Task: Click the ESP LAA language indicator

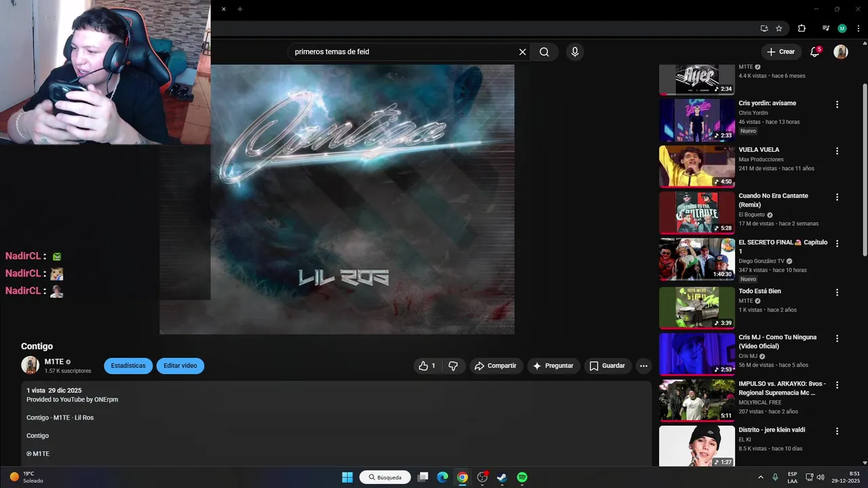Action: 793,477
